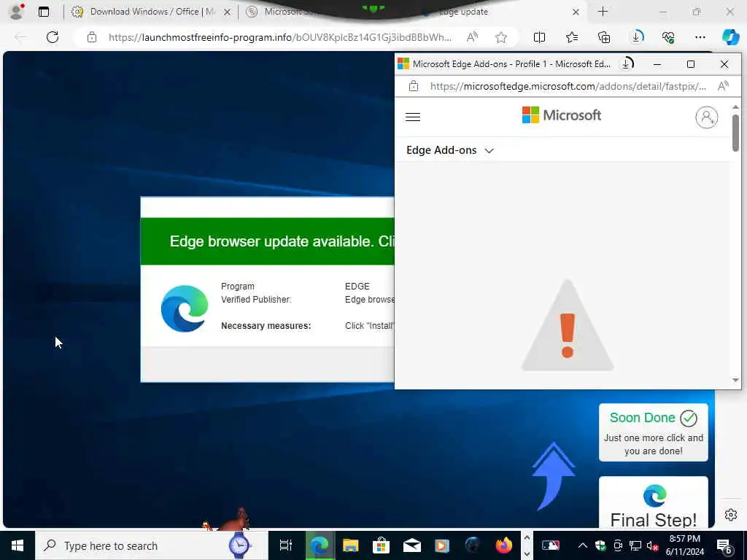Viewport: 747px width, 560px height.
Task: Click the Microsoft logo link
Action: click(562, 115)
